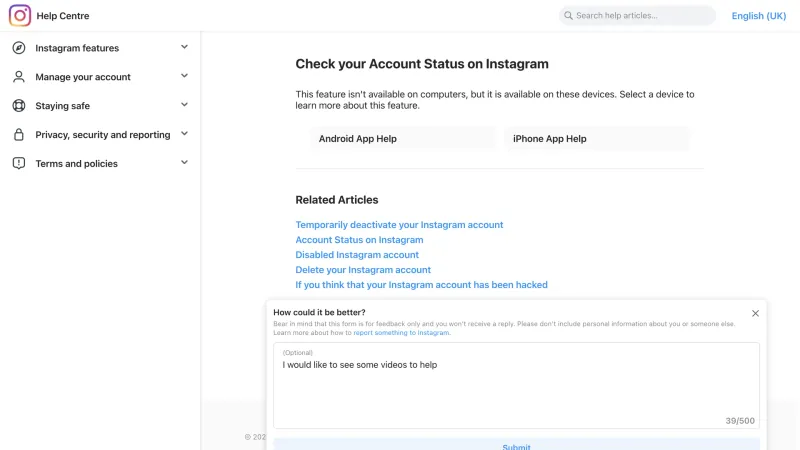Open Account Status on Instagram link
Image resolution: width=800 pixels, height=450 pixels.
359,240
